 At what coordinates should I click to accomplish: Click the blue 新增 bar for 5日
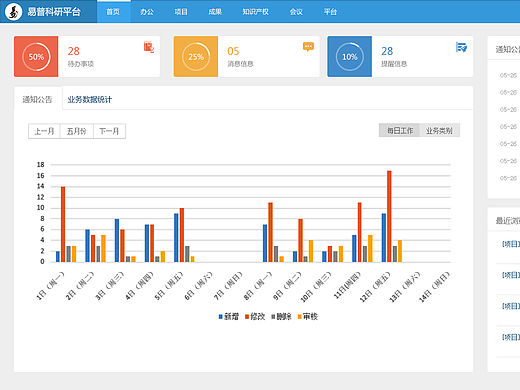pos(176,238)
